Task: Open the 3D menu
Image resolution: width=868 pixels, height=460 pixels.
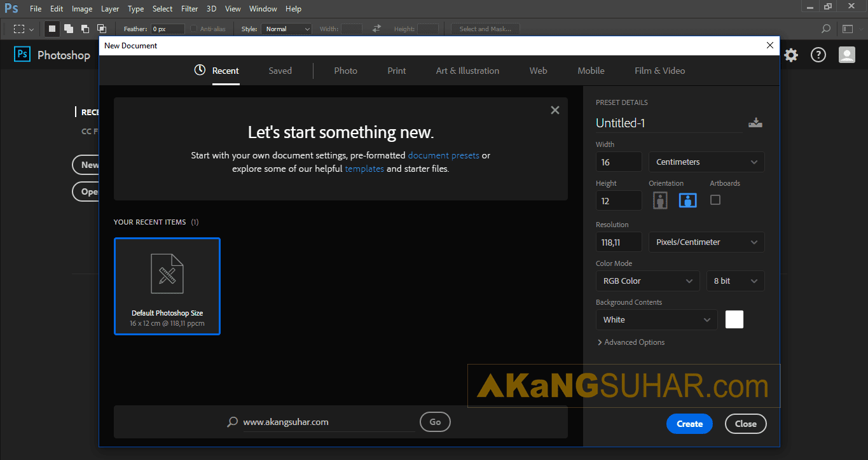Action: click(212, 9)
